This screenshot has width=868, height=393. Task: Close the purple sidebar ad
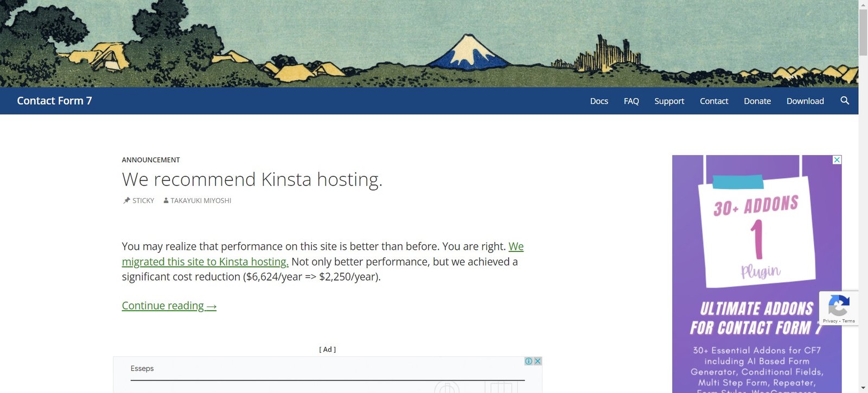coord(837,160)
